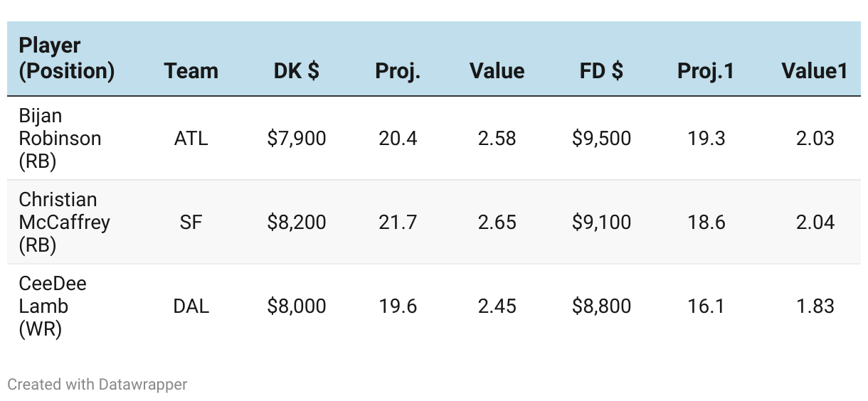Image resolution: width=868 pixels, height=401 pixels.
Task: Click the 1.83 Value1 cell
Action: tap(815, 306)
